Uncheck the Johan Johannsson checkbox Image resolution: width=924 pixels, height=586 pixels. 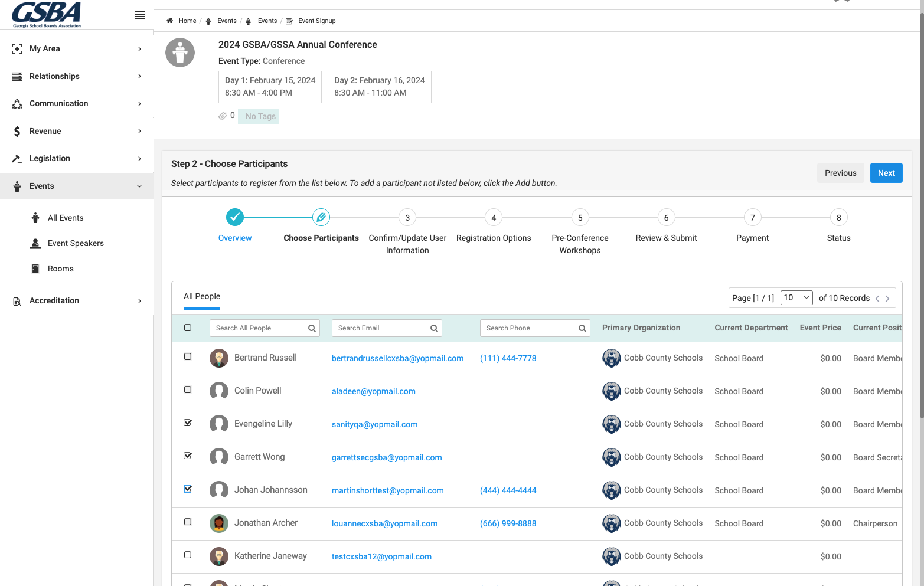(188, 489)
